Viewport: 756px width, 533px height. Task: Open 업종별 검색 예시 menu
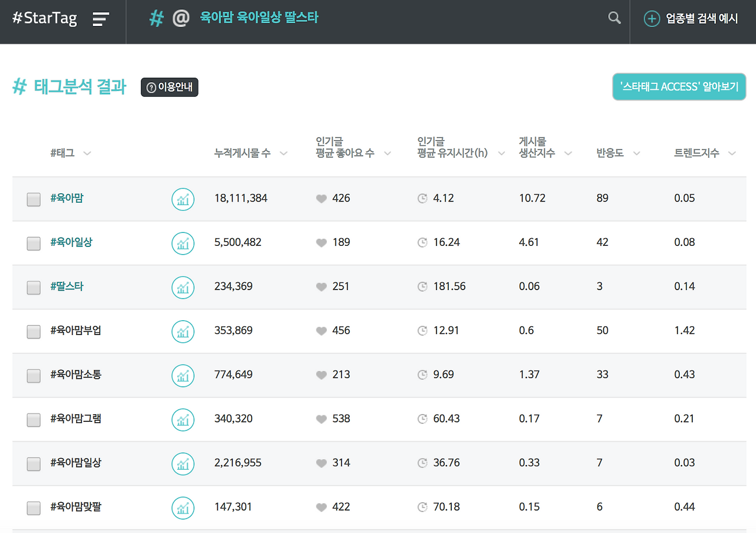coord(691,19)
